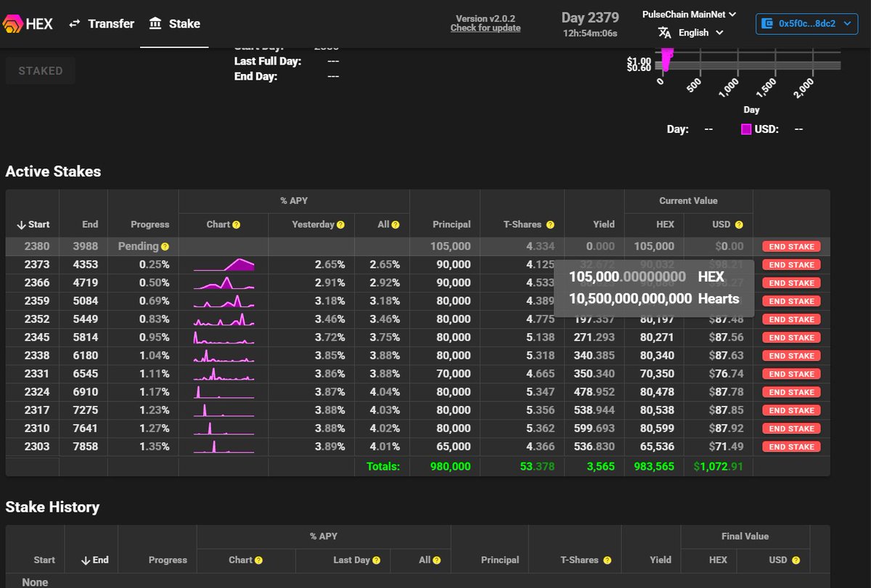
Task: Click help icon beside Stake History T-Shares
Action: pos(607,560)
